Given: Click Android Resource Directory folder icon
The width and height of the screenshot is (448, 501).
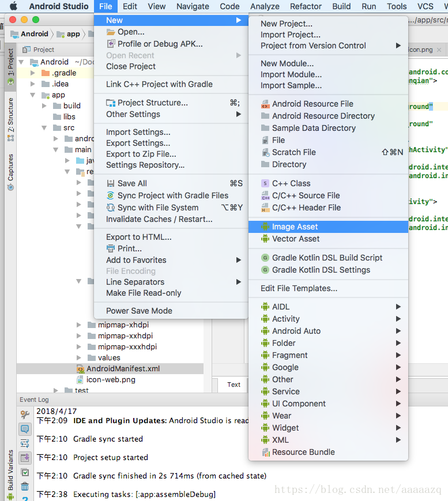Looking at the screenshot, I should 265,116.
